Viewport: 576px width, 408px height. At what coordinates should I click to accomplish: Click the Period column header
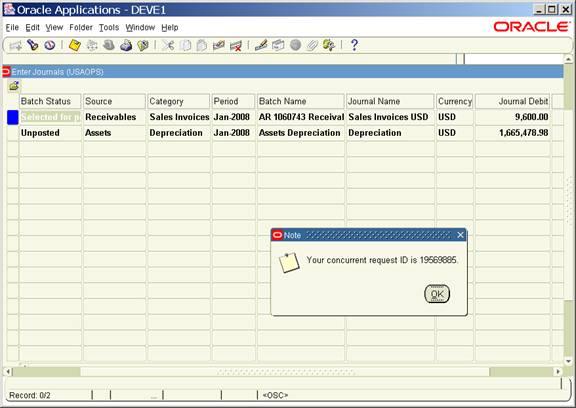coord(233,101)
